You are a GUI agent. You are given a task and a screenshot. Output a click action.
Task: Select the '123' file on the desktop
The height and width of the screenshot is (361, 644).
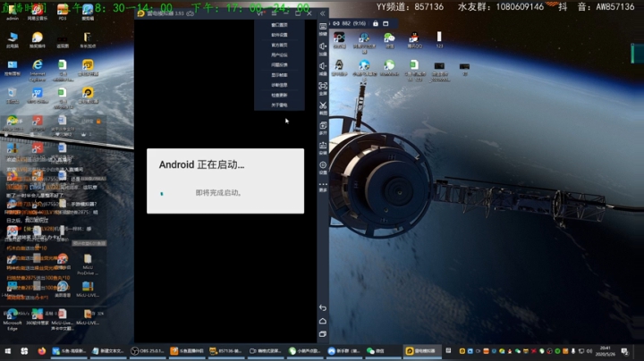click(439, 40)
